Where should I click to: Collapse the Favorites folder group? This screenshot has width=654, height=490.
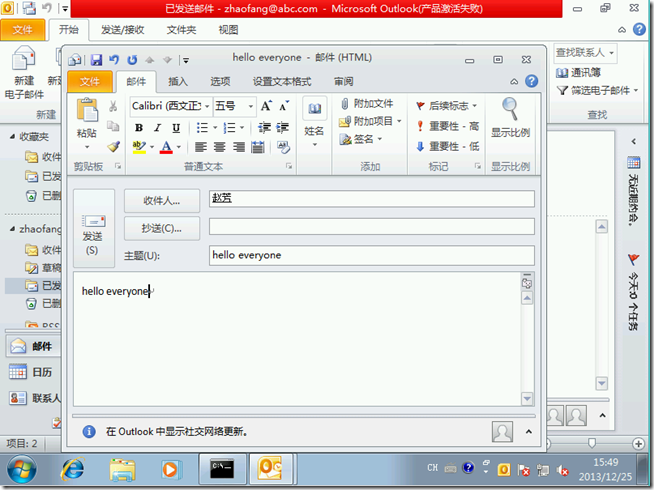click(x=13, y=136)
